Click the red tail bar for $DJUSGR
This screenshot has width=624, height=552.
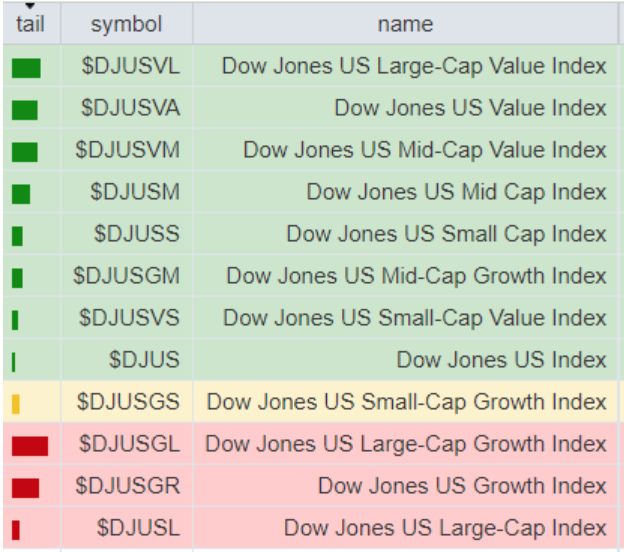point(26,488)
